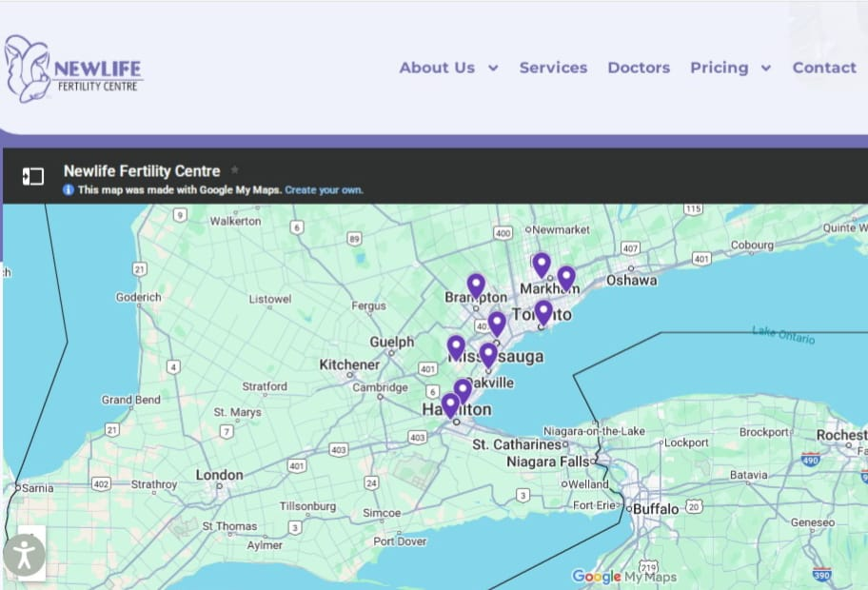Select the pin south of Newmarket
Screen dimensions: 868x590
click(542, 265)
